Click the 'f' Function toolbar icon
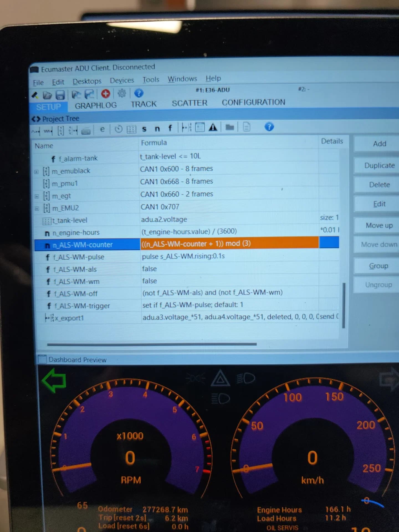This screenshot has width=399, height=532. (170, 128)
